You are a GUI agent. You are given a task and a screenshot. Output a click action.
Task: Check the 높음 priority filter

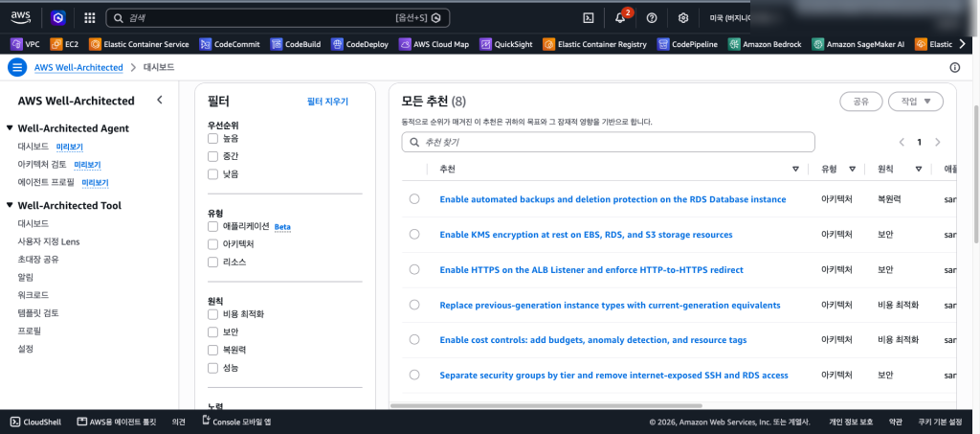click(x=213, y=138)
